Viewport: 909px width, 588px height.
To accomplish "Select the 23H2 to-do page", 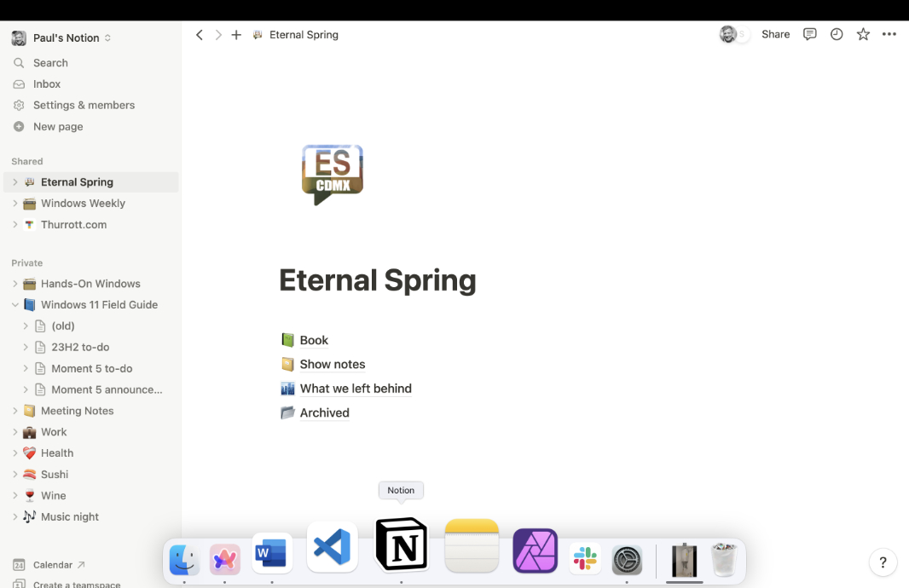I will pos(80,348).
